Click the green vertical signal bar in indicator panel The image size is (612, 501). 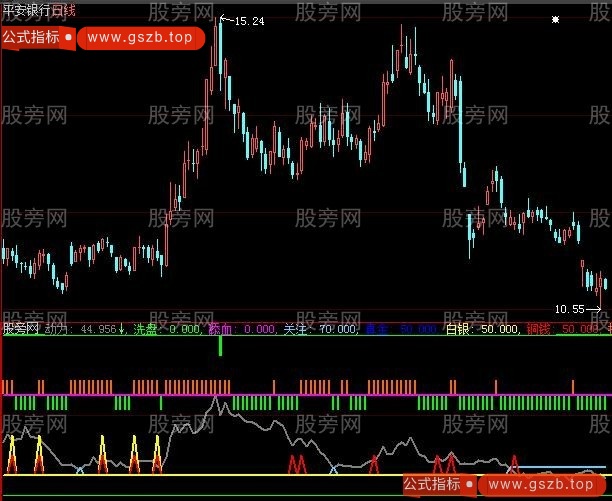[x=220, y=346]
